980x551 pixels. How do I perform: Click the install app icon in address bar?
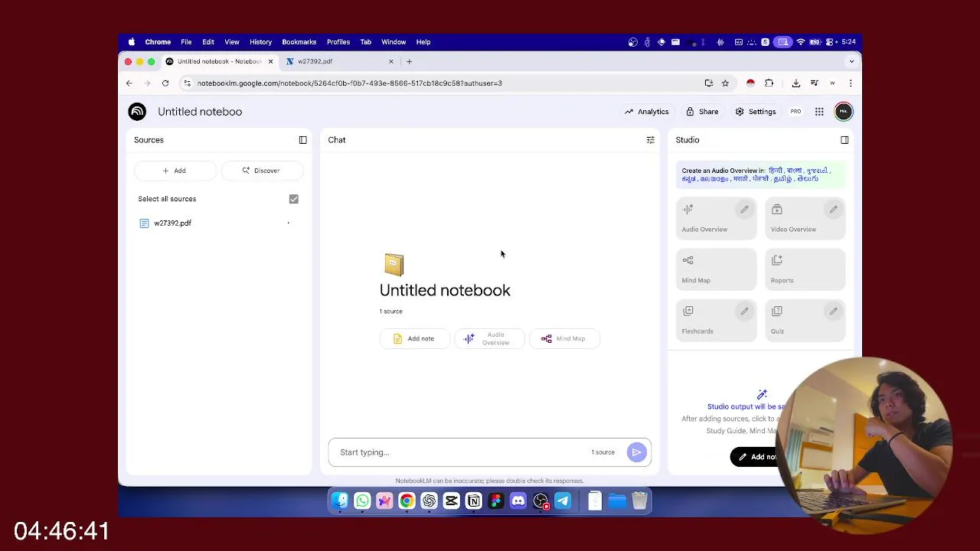point(709,83)
